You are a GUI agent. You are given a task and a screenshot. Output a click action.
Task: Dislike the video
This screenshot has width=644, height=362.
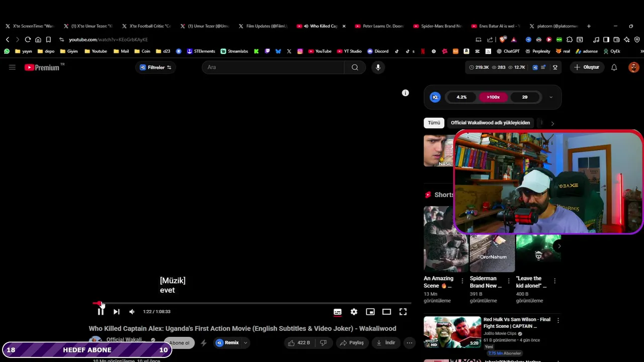[324, 343]
